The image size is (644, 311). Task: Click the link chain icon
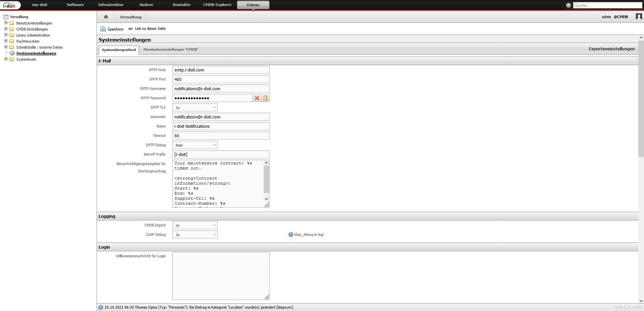pos(130,29)
